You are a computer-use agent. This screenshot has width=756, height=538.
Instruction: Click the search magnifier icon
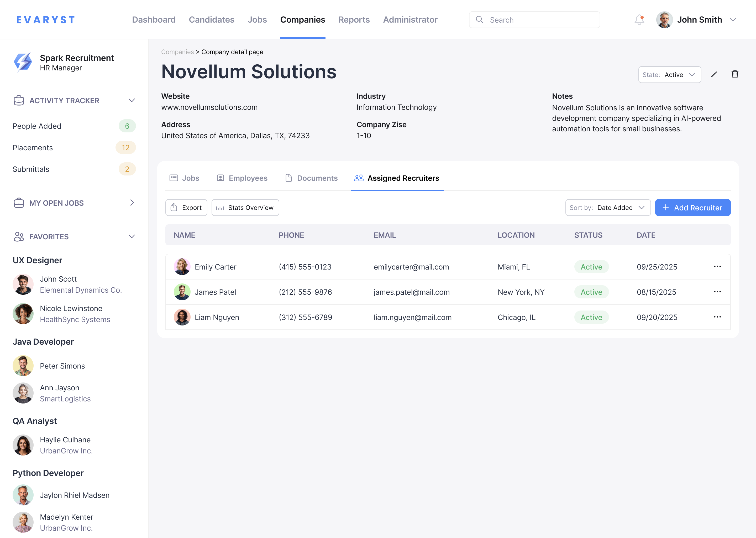tap(480, 19)
